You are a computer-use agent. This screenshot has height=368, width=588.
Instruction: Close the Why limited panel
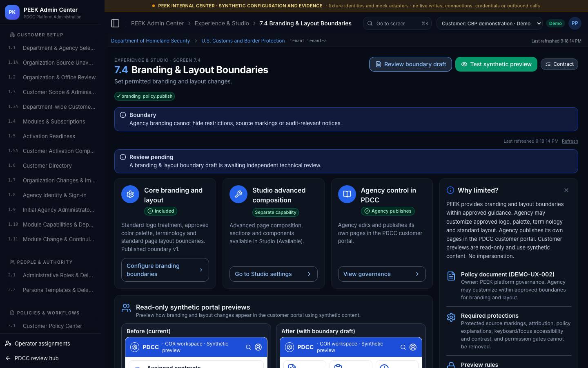click(x=566, y=190)
